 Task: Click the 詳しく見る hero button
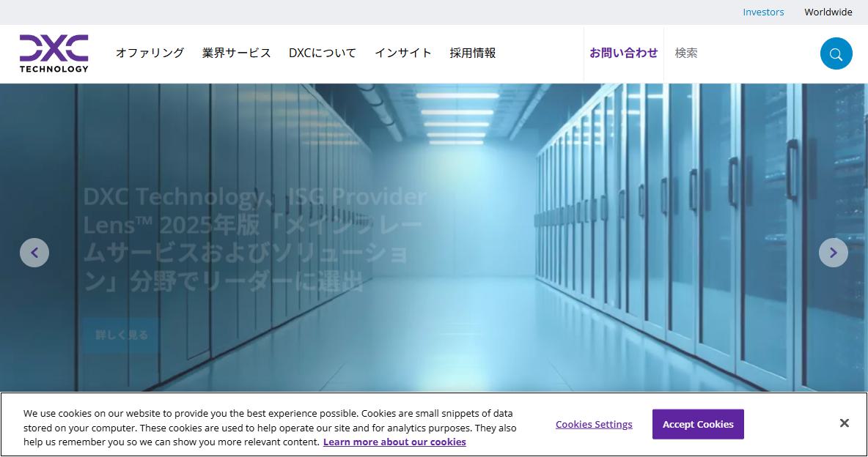(x=121, y=335)
